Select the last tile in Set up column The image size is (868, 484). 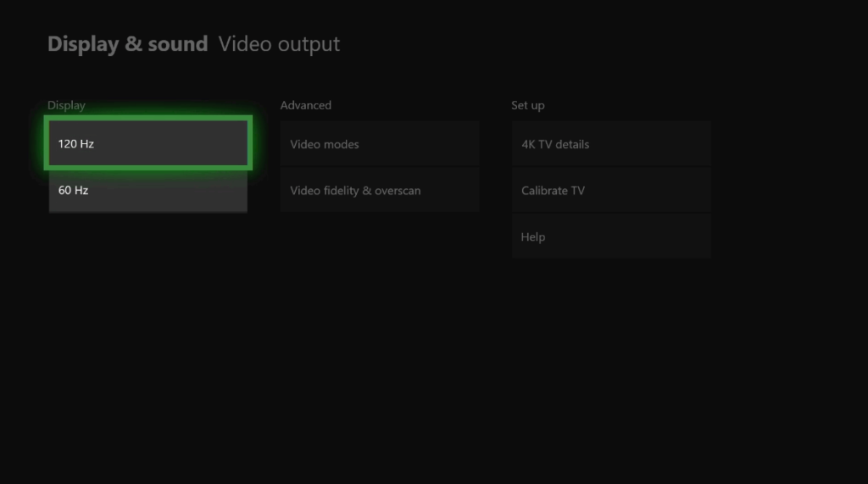[610, 237]
